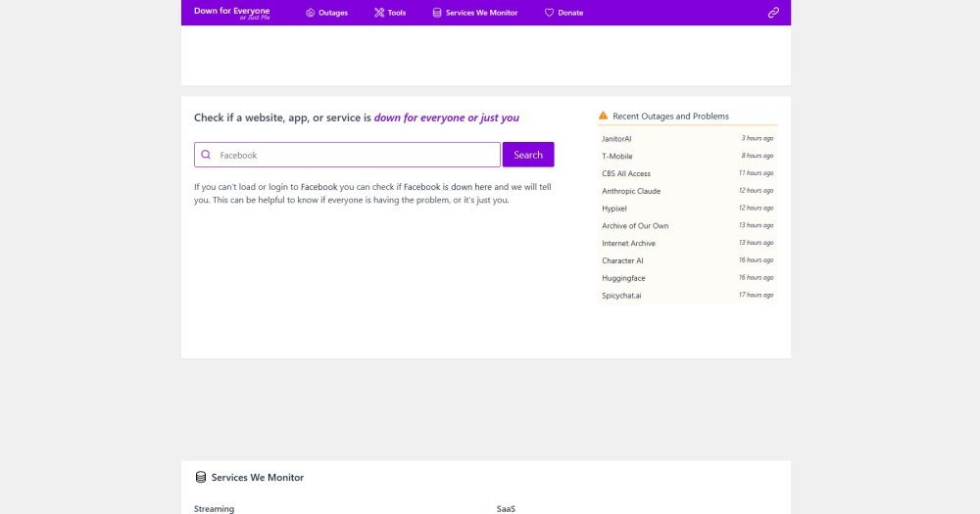Click the chain link icon in navbar
The height and width of the screenshot is (514, 980).
point(774,13)
